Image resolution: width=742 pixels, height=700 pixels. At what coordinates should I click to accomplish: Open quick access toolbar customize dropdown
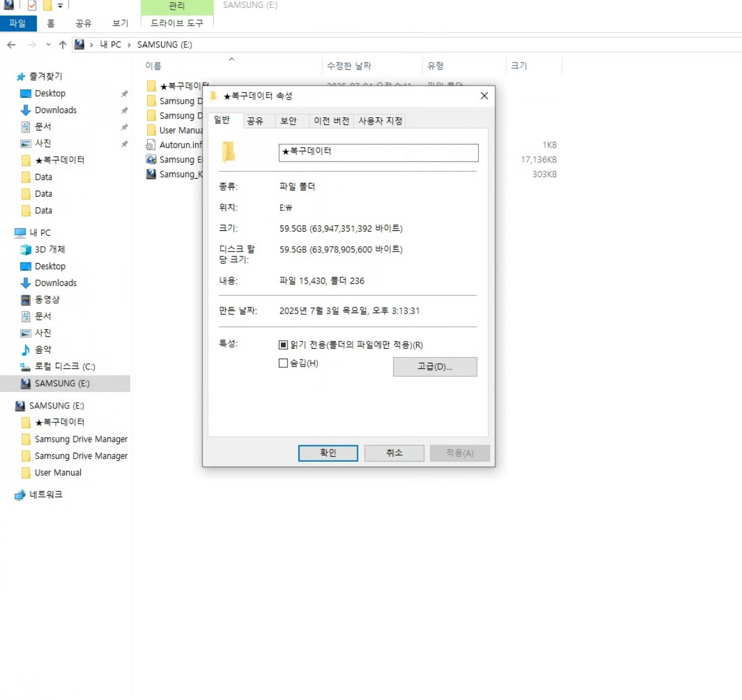[x=60, y=5]
